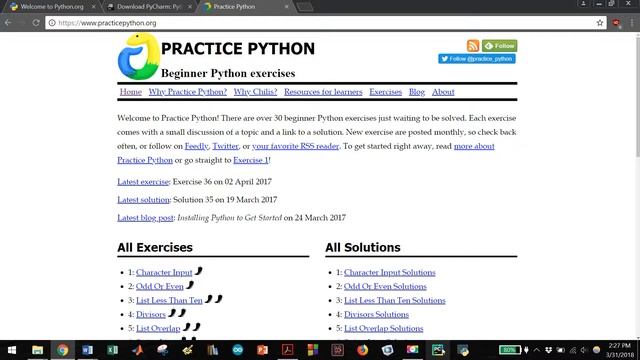
Task: Open the more about Practice Python link
Action: (474, 146)
